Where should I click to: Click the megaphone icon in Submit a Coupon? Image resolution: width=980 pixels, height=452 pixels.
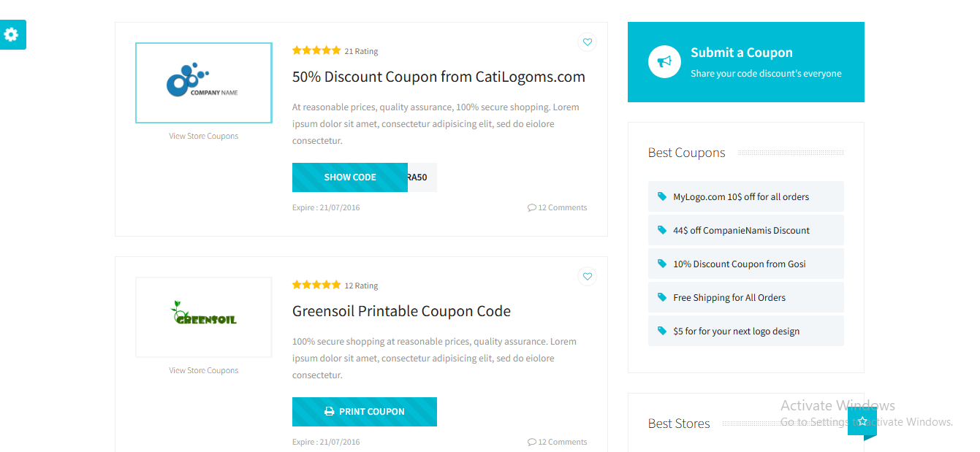click(664, 62)
